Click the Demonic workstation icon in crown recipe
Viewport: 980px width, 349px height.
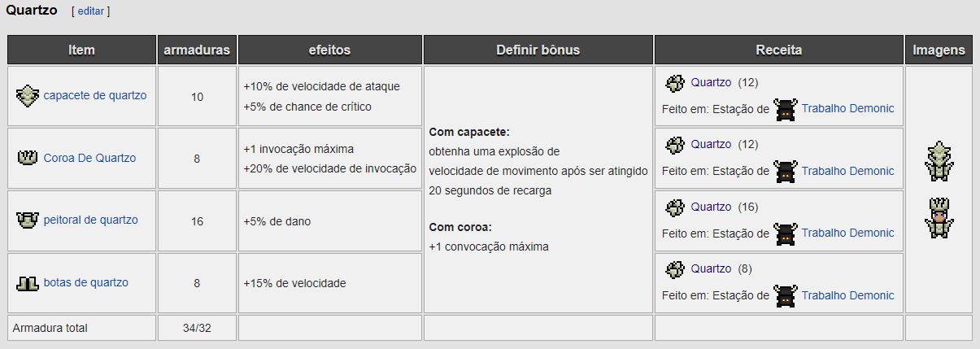pos(785,171)
